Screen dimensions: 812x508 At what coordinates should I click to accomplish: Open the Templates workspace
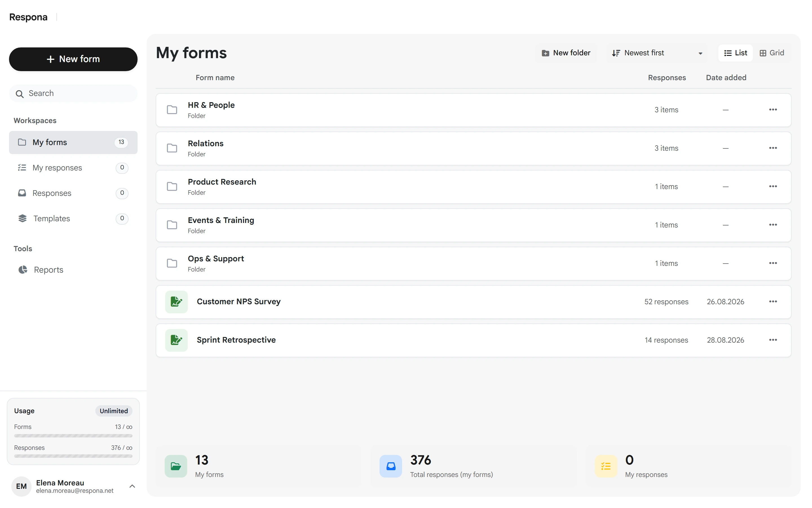(x=73, y=218)
